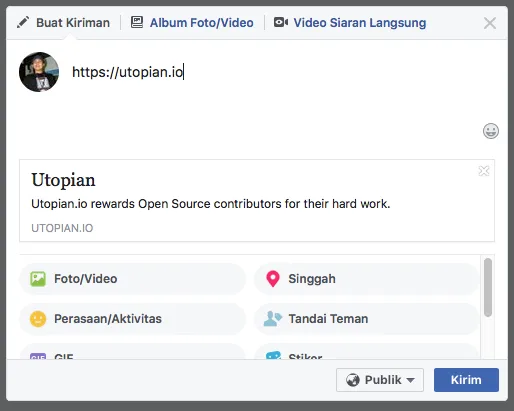Click the Tandai Teman people icon
This screenshot has height=411, width=514.
click(273, 319)
